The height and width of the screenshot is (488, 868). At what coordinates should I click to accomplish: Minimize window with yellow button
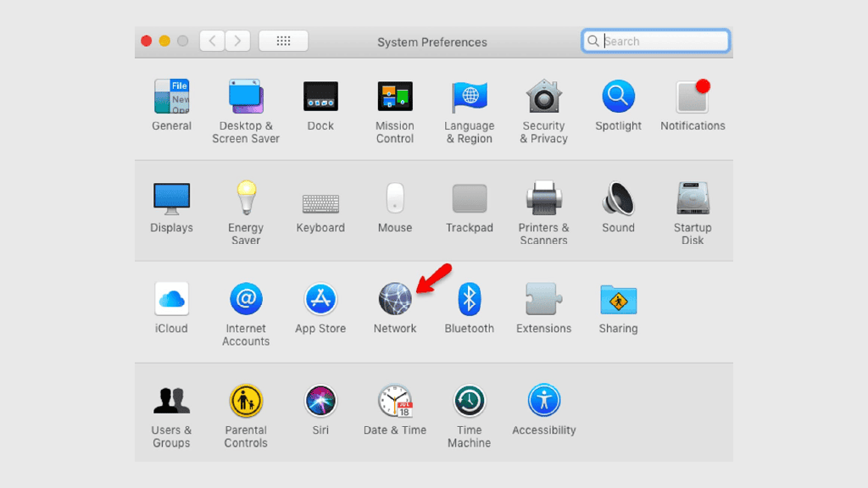[164, 41]
